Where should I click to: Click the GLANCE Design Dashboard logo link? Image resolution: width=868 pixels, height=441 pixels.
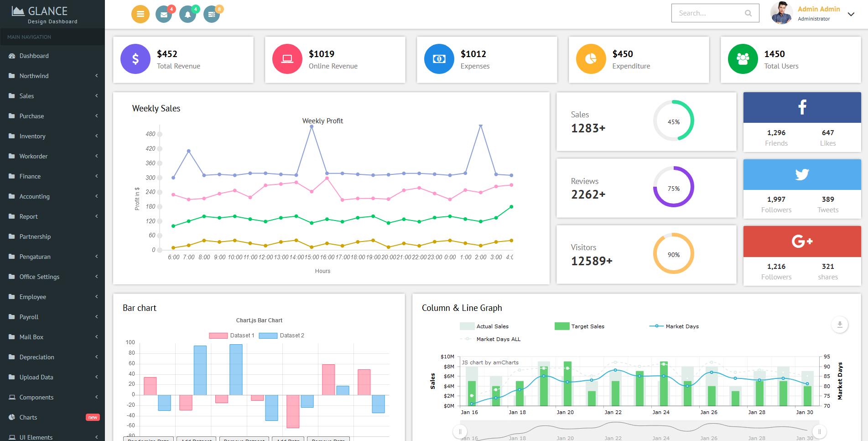46,15
